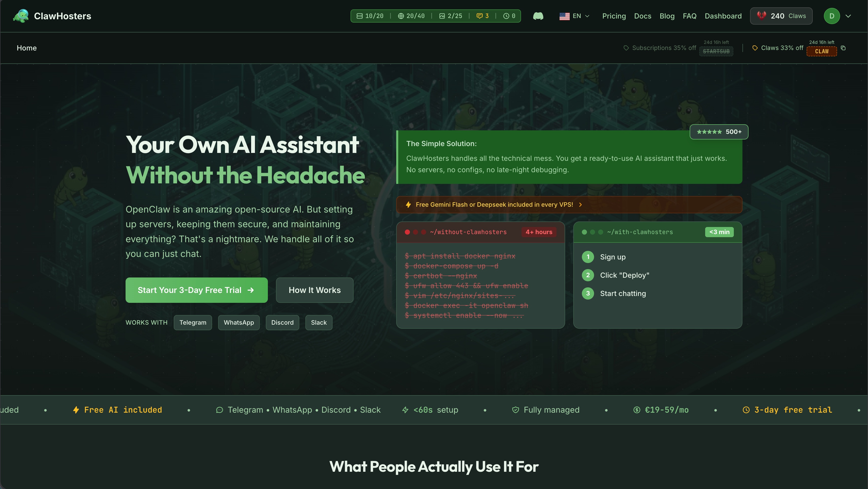Open the Pricing page
The image size is (868, 489).
[x=614, y=16]
